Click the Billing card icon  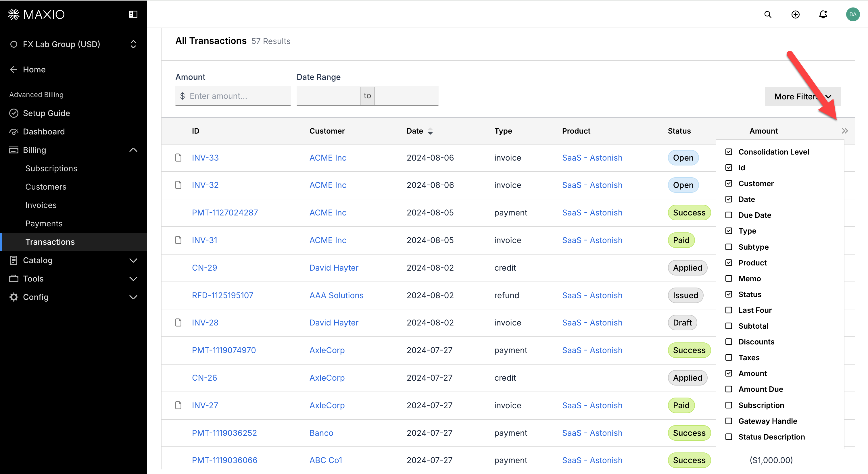[x=14, y=150]
